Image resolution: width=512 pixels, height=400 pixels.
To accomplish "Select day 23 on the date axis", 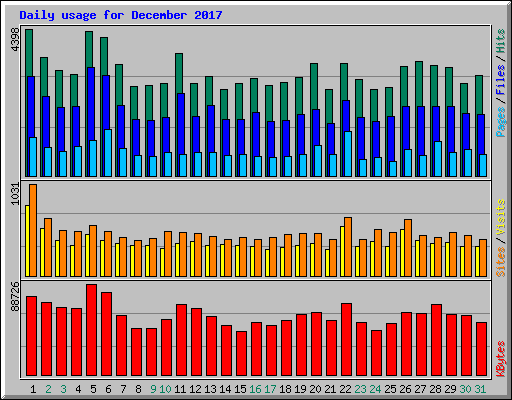I will coord(360,389).
